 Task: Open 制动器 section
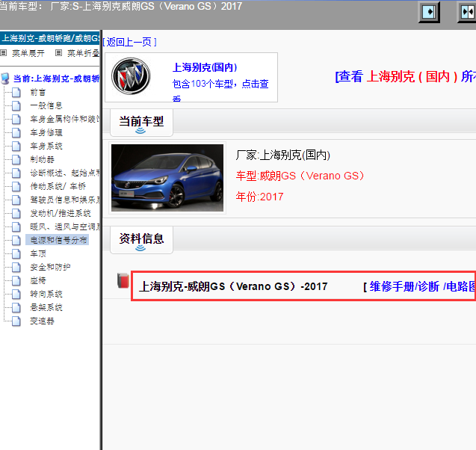coord(42,159)
